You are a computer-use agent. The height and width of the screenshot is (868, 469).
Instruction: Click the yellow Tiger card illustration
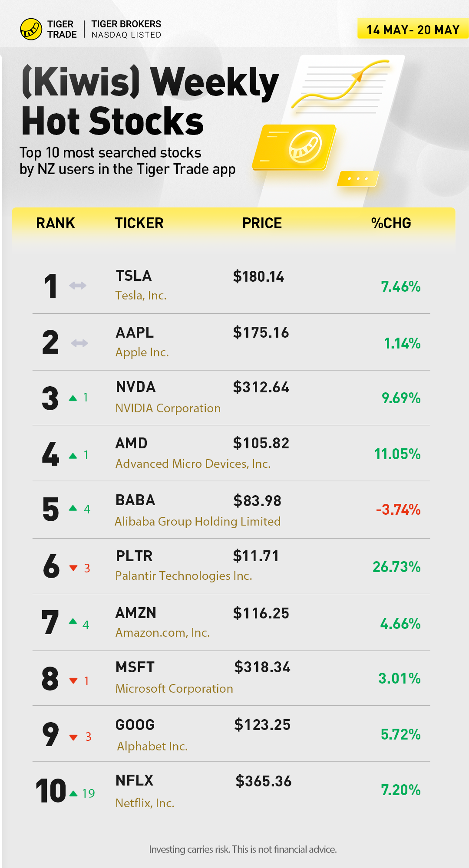click(295, 147)
